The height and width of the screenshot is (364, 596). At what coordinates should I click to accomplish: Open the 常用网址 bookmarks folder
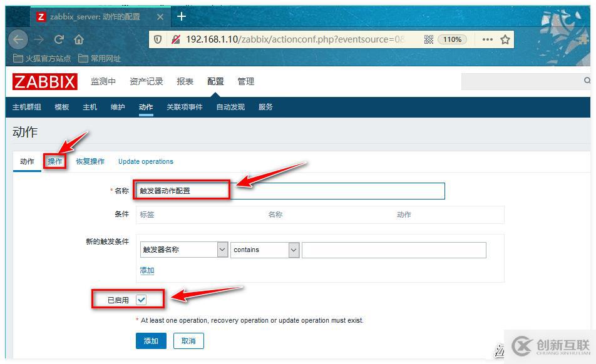[100, 58]
